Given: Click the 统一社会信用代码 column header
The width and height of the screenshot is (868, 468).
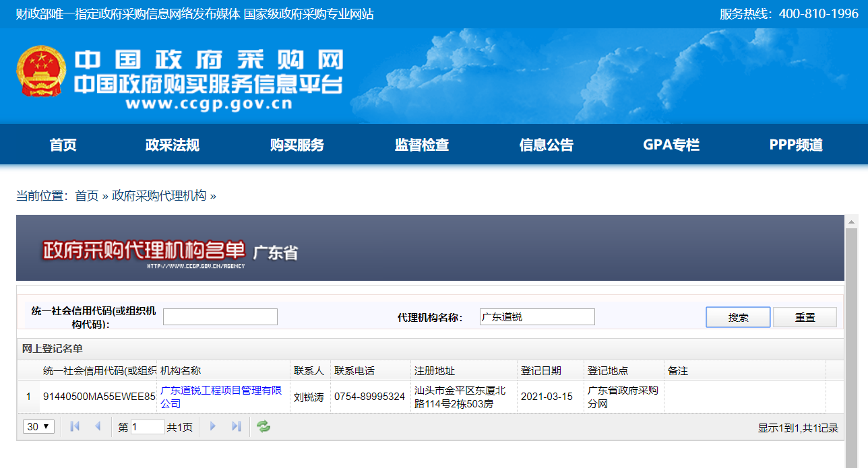Looking at the screenshot, I should pos(98,370).
